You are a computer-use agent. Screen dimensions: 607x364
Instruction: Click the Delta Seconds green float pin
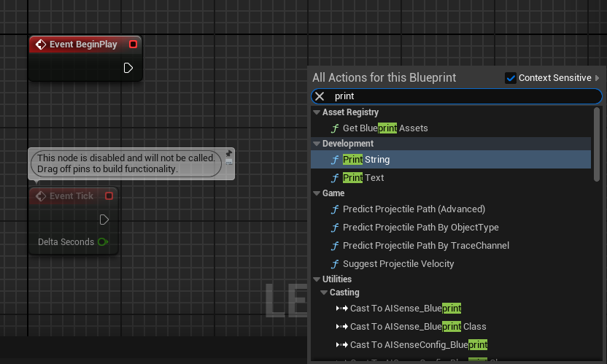pos(103,242)
